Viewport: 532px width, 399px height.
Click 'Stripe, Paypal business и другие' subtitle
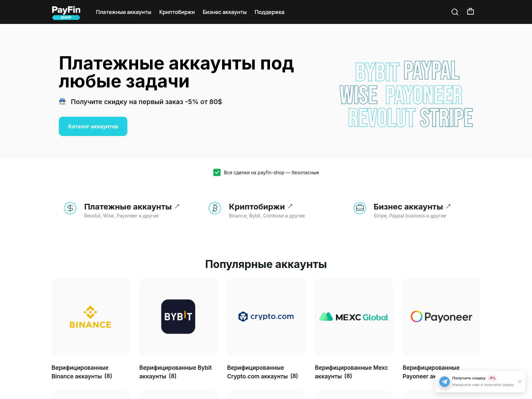[410, 216]
